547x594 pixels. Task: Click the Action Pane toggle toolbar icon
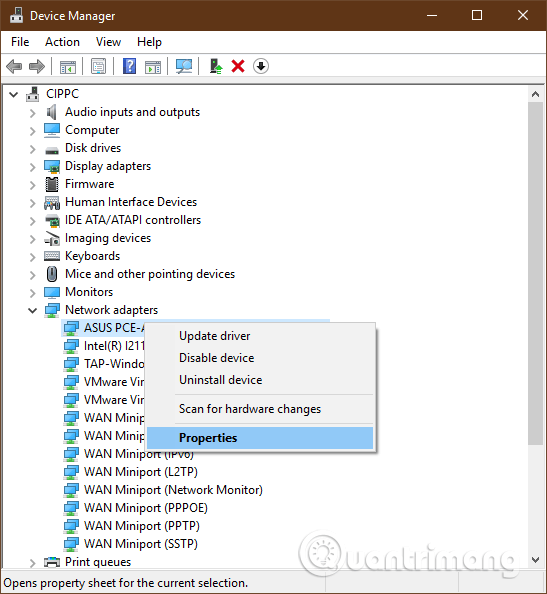153,67
